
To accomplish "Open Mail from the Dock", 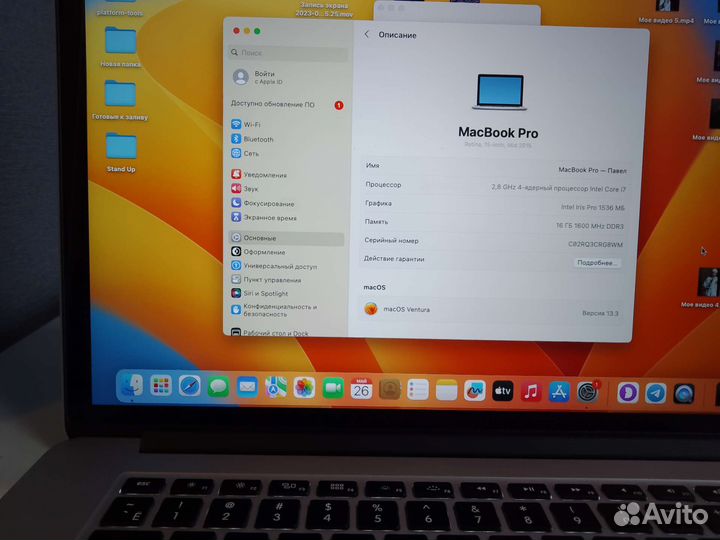I will [247, 388].
